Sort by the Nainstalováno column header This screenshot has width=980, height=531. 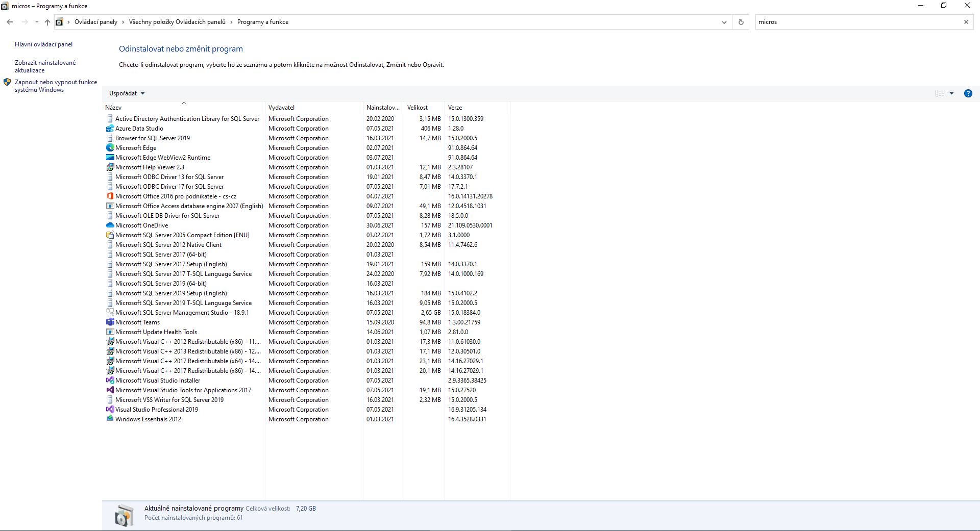point(383,108)
